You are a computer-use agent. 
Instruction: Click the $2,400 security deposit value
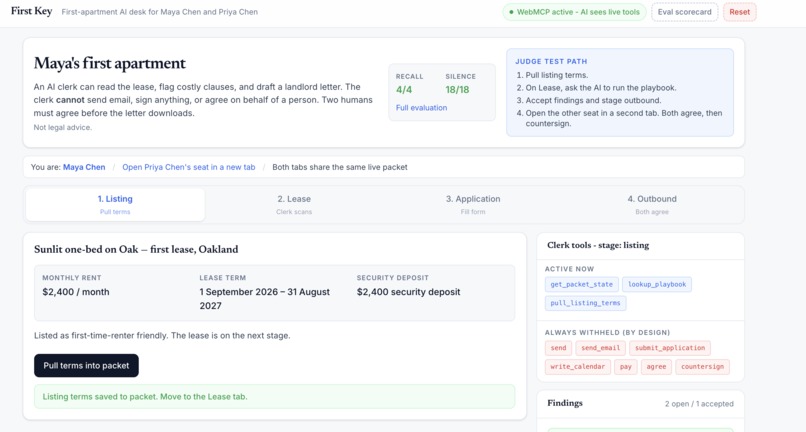point(409,292)
